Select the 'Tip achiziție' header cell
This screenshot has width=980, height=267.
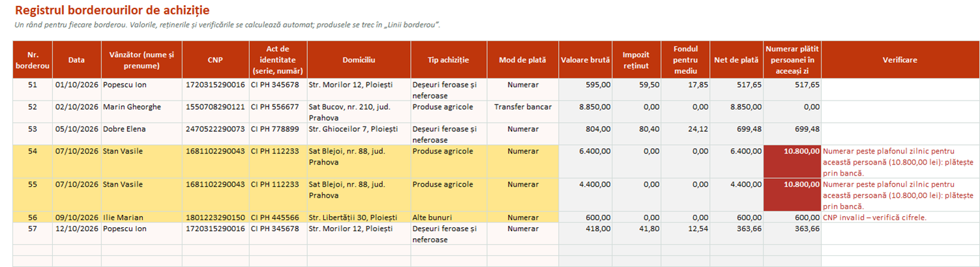tap(449, 60)
